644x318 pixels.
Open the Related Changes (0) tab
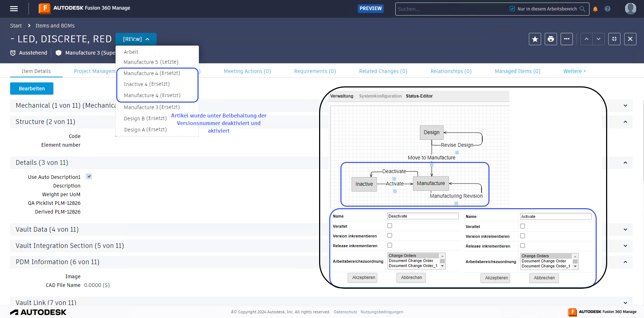click(383, 71)
